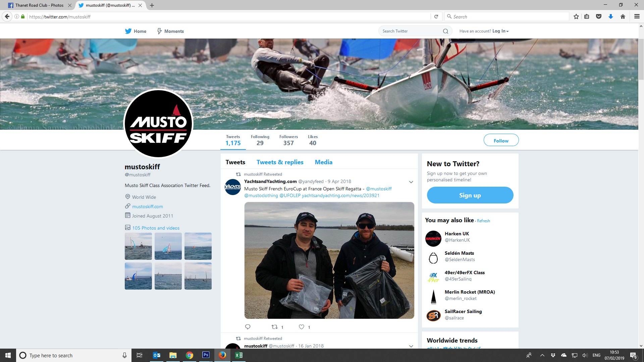Open the @mustoskiff mention in the tweet
The height and width of the screenshot is (362, 644).
coord(379,189)
